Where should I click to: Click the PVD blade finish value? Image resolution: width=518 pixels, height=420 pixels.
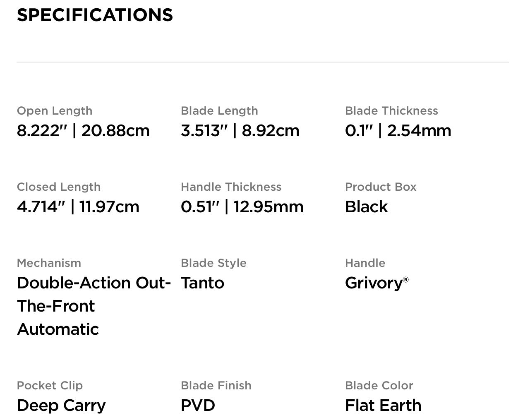pyautogui.click(x=198, y=406)
